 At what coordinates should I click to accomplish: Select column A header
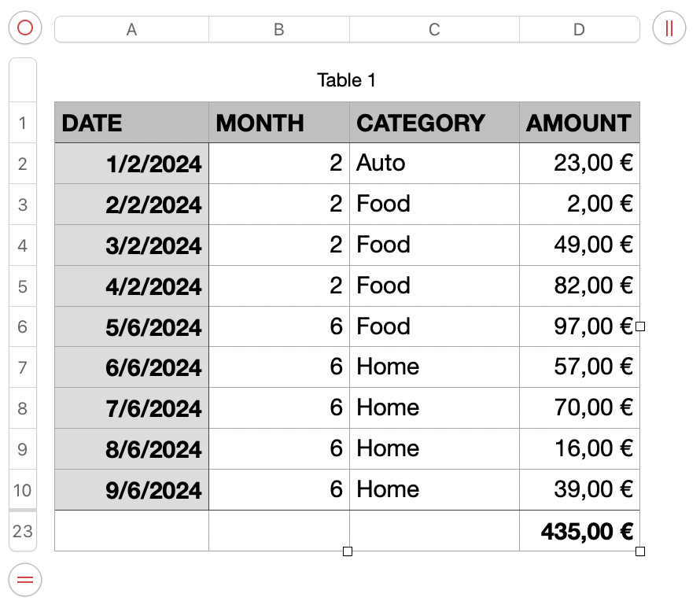[131, 30]
